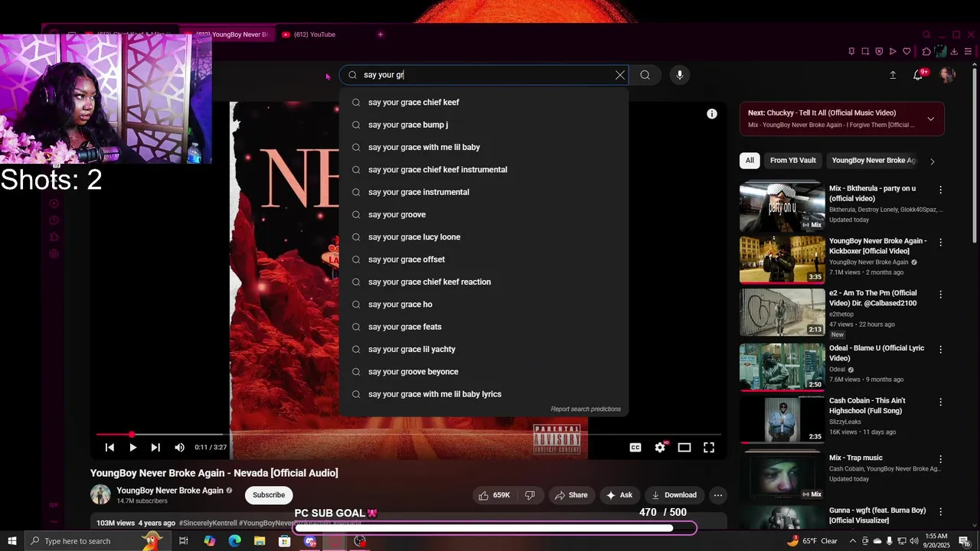Image resolution: width=980 pixels, height=551 pixels.
Task: Show video info card icon
Action: pos(712,114)
